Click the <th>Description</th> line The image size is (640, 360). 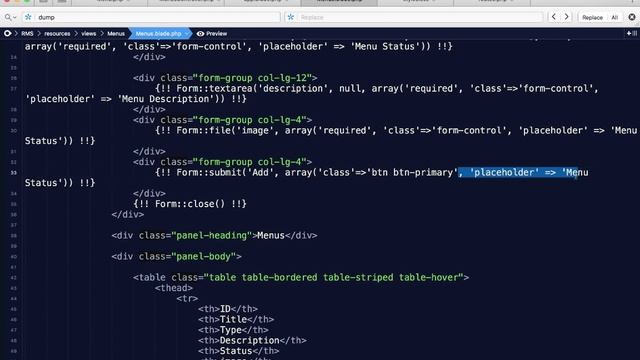[x=252, y=340]
